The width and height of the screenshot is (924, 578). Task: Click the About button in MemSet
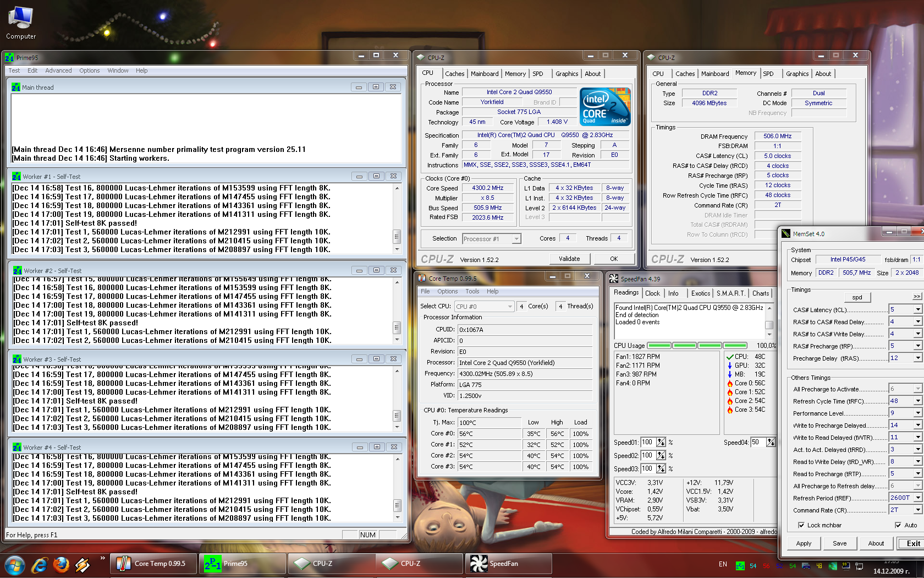[876, 543]
